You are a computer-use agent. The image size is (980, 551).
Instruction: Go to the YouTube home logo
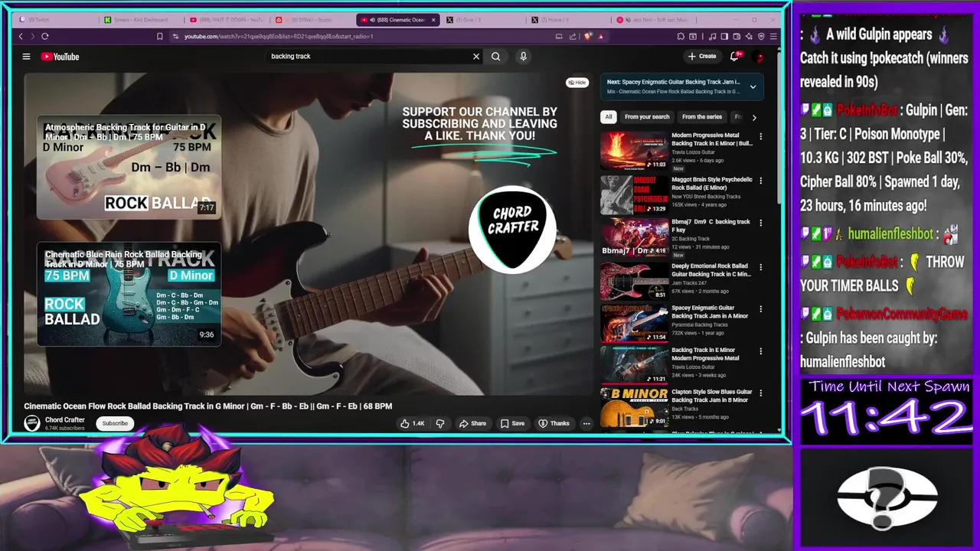click(x=60, y=57)
